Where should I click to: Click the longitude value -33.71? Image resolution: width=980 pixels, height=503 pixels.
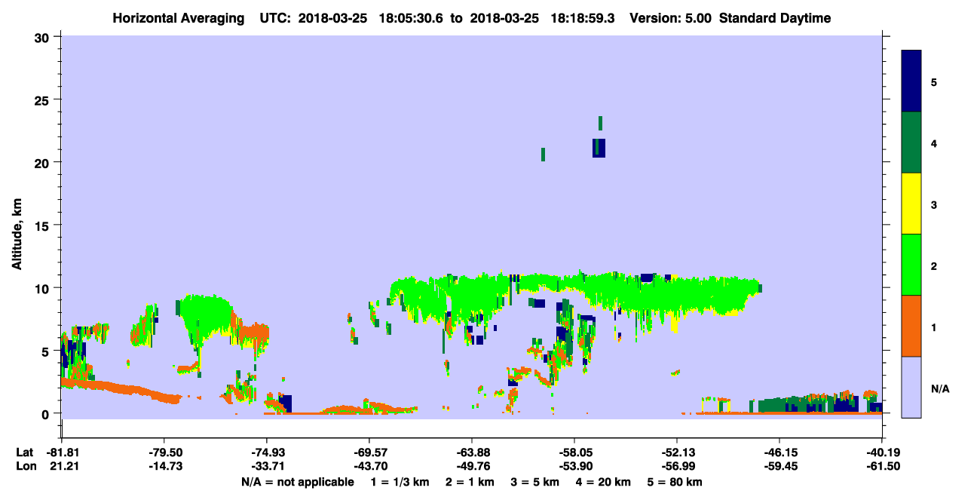[266, 465]
